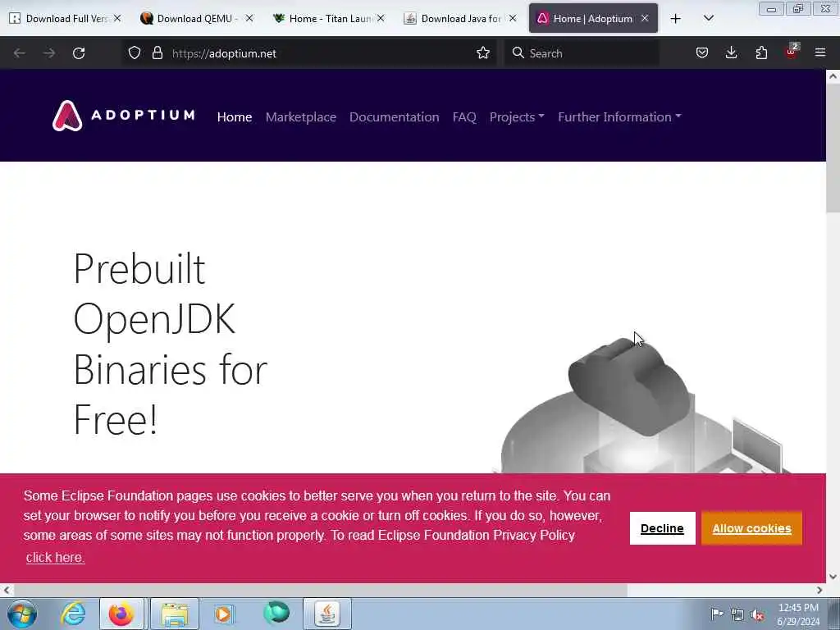Open tracking protection shield icon
Viewport: 840px width, 630px height.
coord(135,53)
